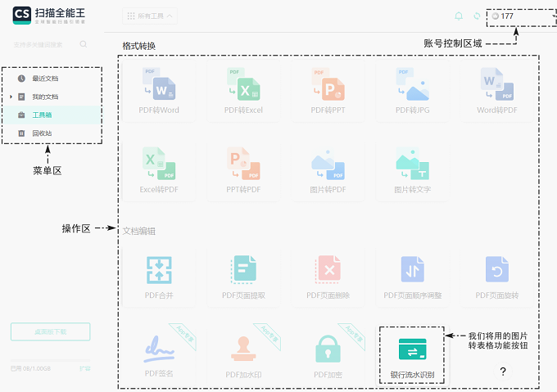
Task: Click the 已用 0B/1.00GB storage text
Action: (30, 368)
